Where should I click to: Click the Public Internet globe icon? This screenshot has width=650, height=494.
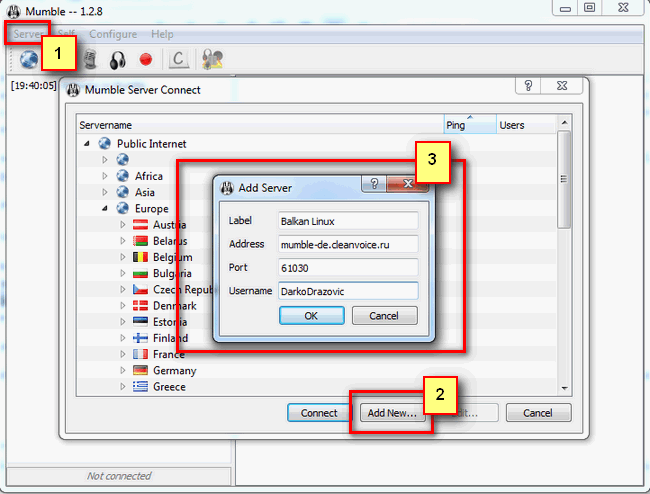104,143
